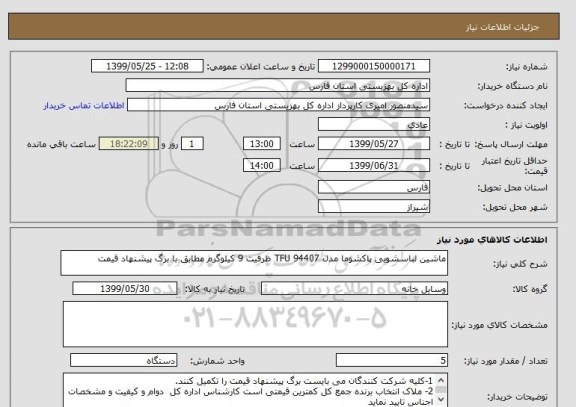
Task: Select the price validity time 14:00
Action: (262, 165)
